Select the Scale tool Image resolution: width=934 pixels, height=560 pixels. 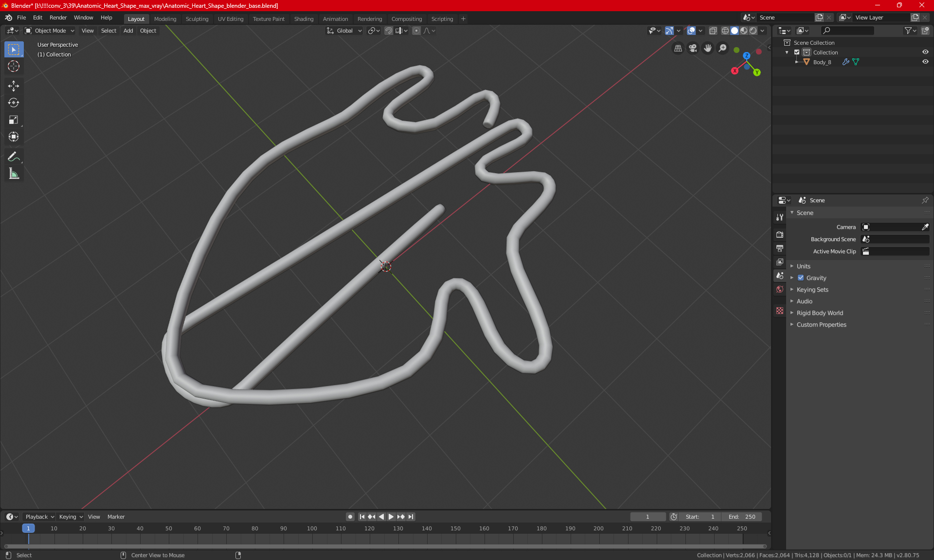point(14,120)
